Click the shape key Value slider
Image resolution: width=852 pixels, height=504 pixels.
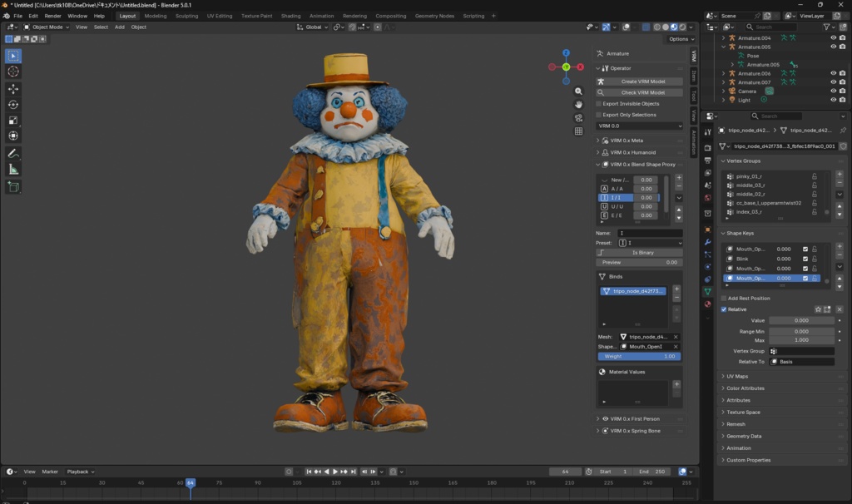(x=801, y=320)
